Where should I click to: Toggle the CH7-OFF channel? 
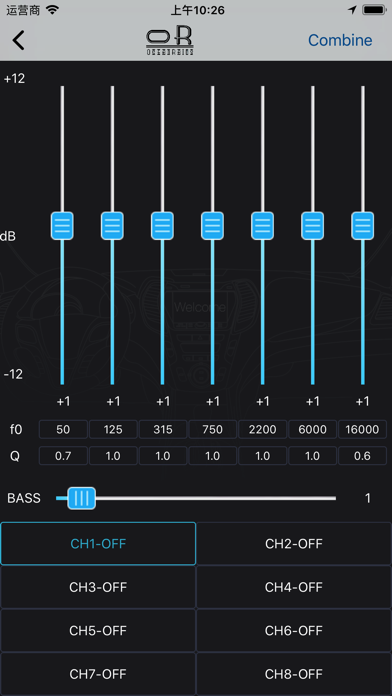pyautogui.click(x=98, y=674)
